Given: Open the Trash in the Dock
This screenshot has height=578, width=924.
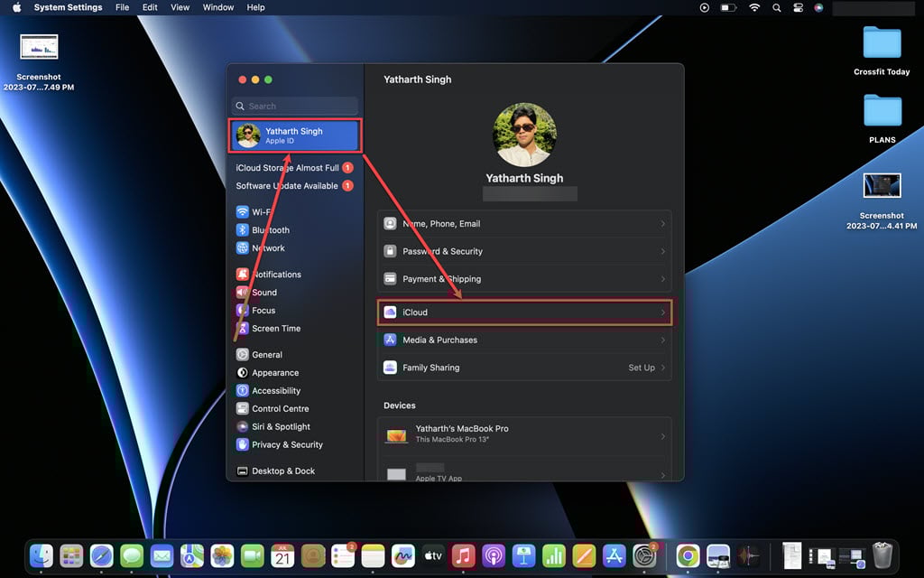Looking at the screenshot, I should click(x=882, y=555).
